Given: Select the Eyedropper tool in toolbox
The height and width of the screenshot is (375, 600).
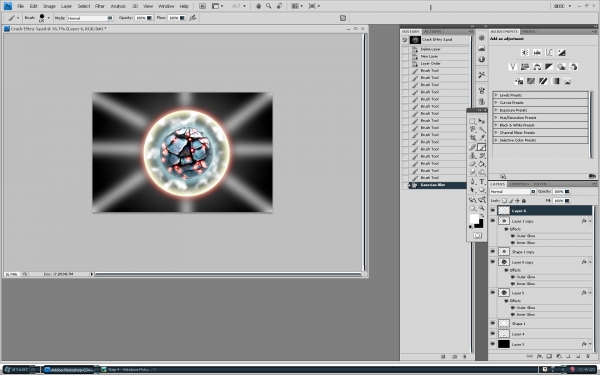Looking at the screenshot, I should click(x=482, y=138).
